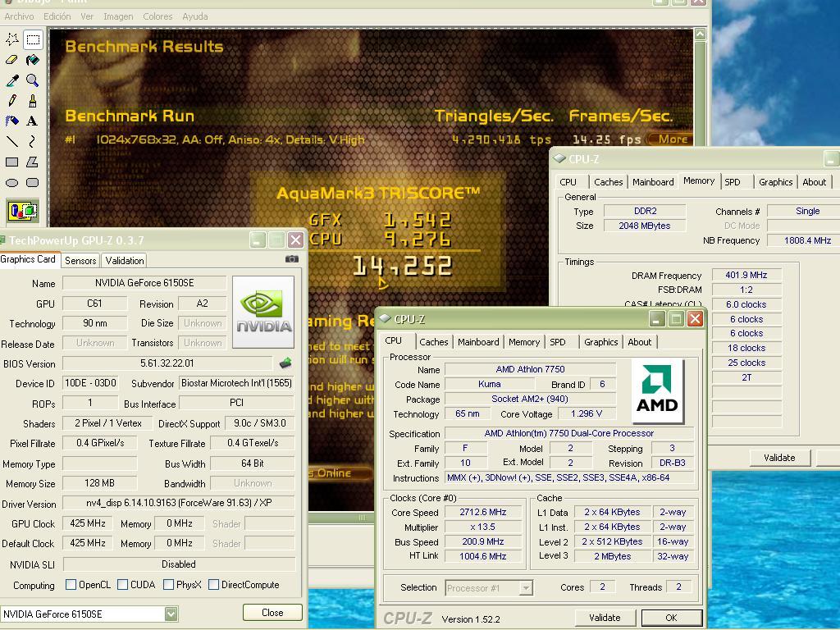The width and height of the screenshot is (840, 630).
Task: Open the Graphics tab in back CPU-Z window
Action: [775, 182]
